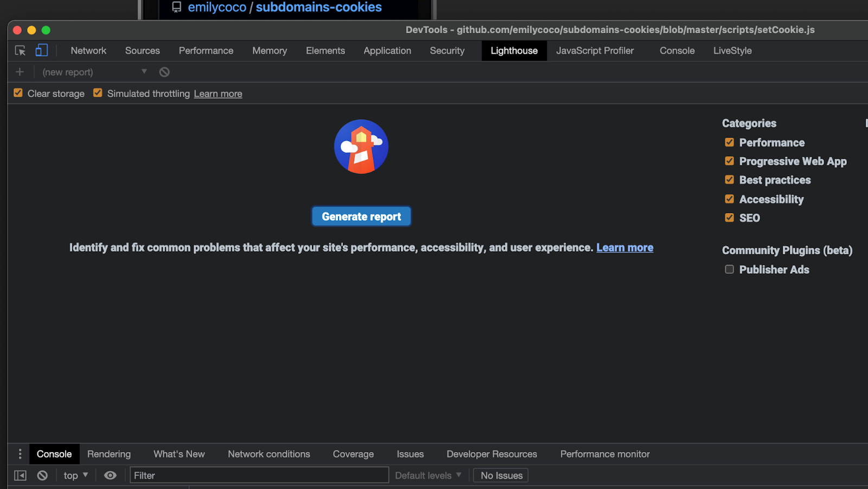Screen dimensions: 868x489
Task: Click the subdomains-cookies repository link
Action: (x=318, y=7)
